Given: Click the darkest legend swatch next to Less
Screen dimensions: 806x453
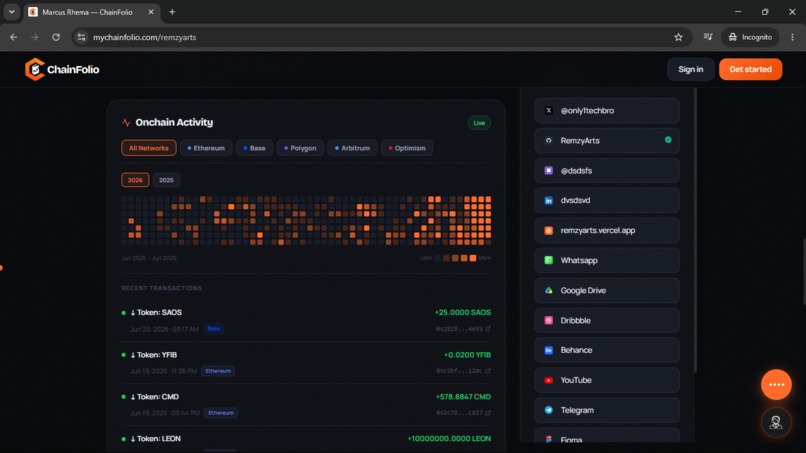Looking at the screenshot, I should 437,258.
